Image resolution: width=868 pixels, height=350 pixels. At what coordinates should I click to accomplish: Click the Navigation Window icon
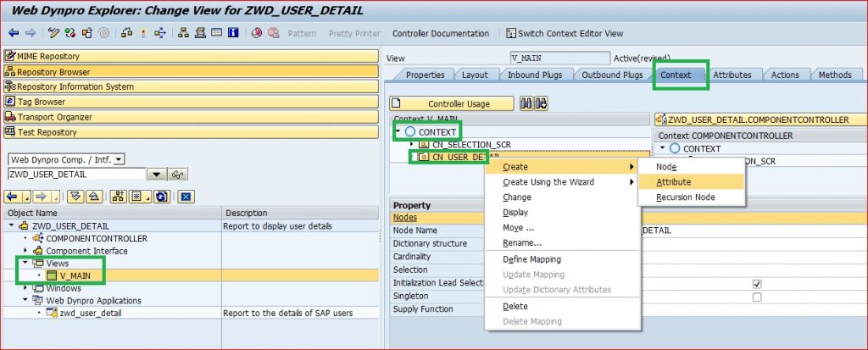click(200, 33)
